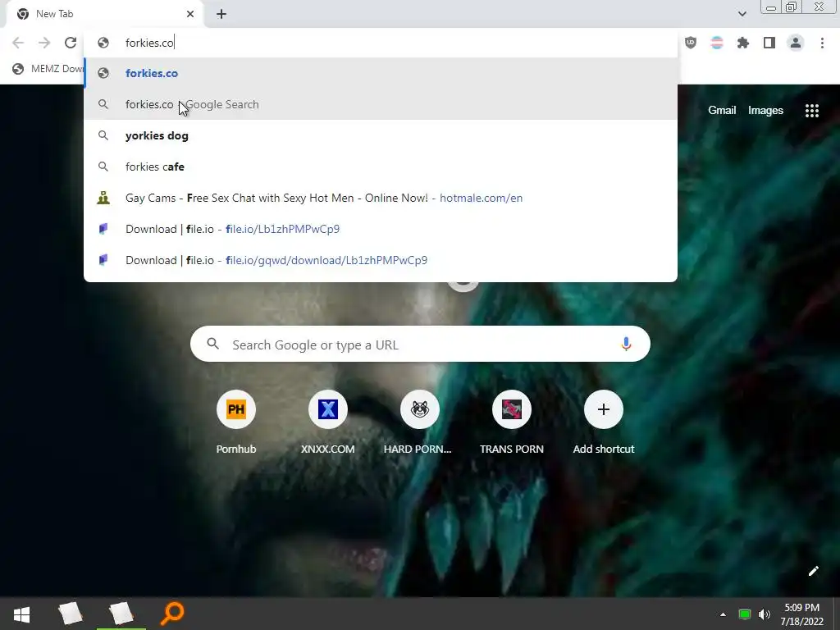
Task: Open the uBlock shield extension icon
Action: (691, 43)
